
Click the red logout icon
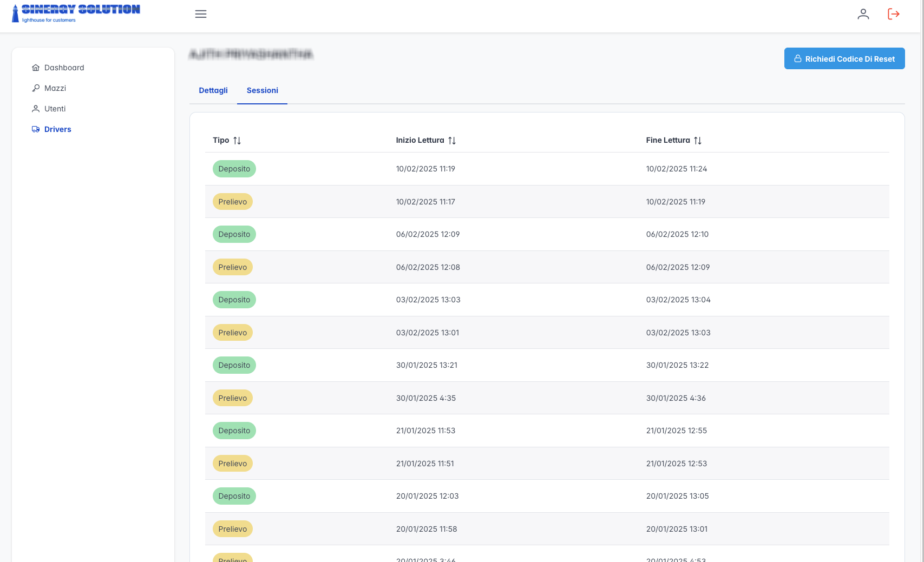(894, 14)
